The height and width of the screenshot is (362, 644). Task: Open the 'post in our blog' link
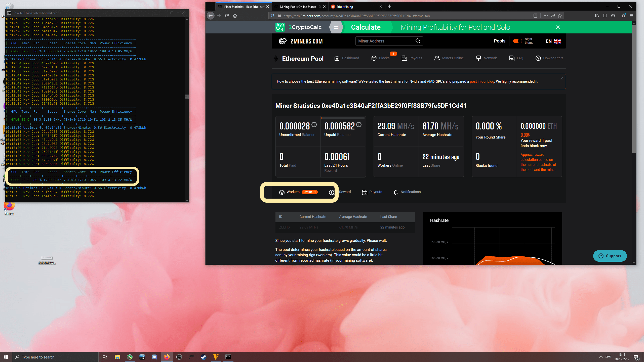[481, 81]
